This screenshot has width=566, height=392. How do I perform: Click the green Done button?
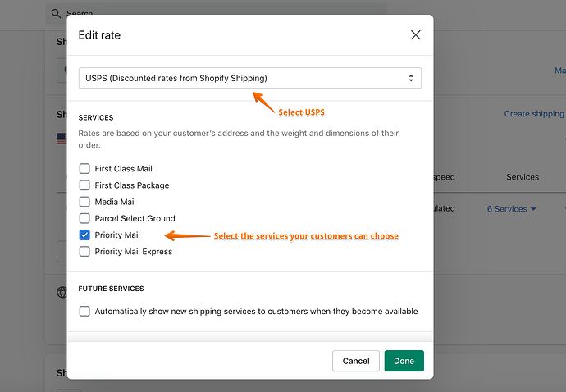click(x=404, y=361)
